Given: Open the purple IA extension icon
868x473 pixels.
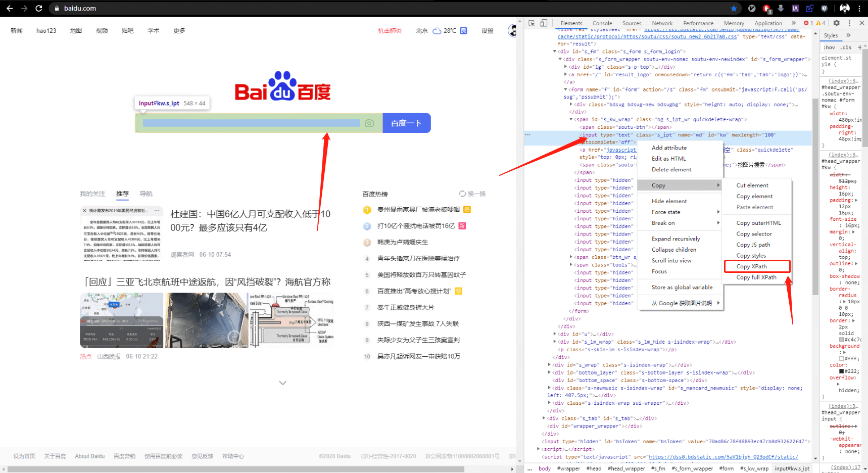Looking at the screenshot, I should click(795, 8).
